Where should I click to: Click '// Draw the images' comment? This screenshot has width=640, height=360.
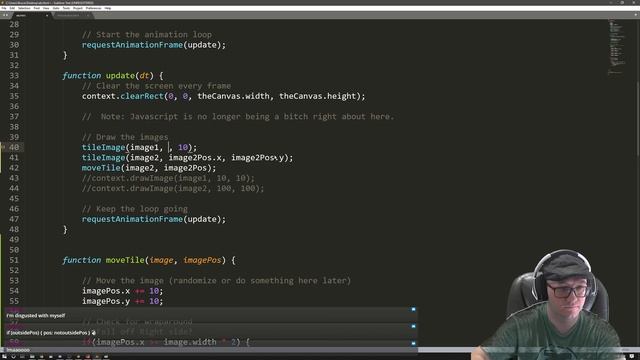(125, 137)
